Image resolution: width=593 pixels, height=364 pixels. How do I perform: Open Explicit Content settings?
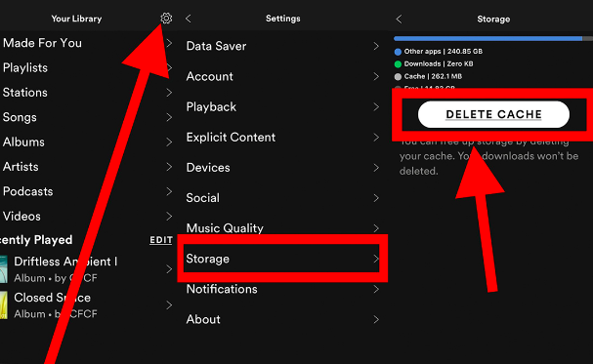click(282, 137)
